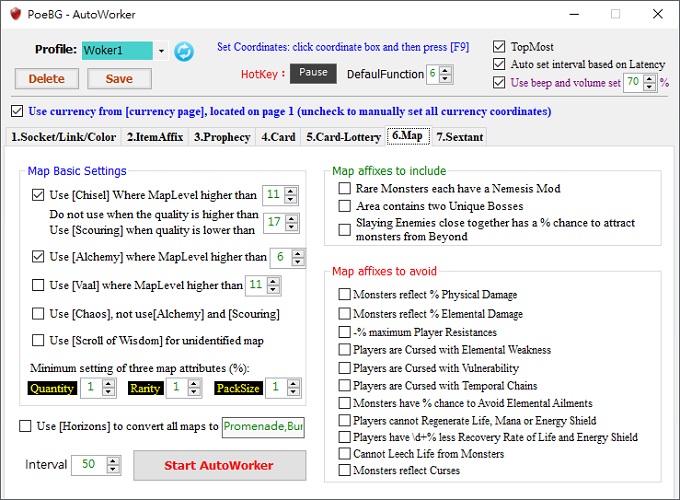
Task: Select the 6.Map tab
Action: click(408, 136)
